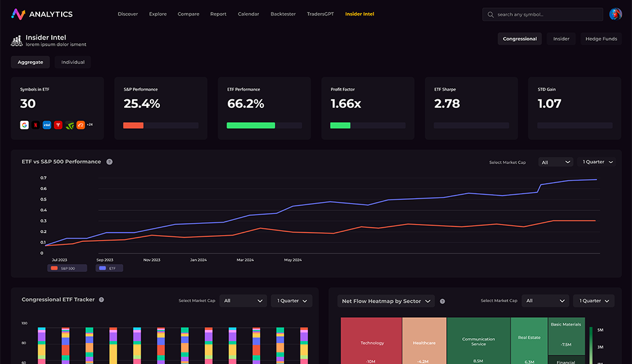Open the Backtester page
This screenshot has width=632, height=364.
click(x=283, y=14)
